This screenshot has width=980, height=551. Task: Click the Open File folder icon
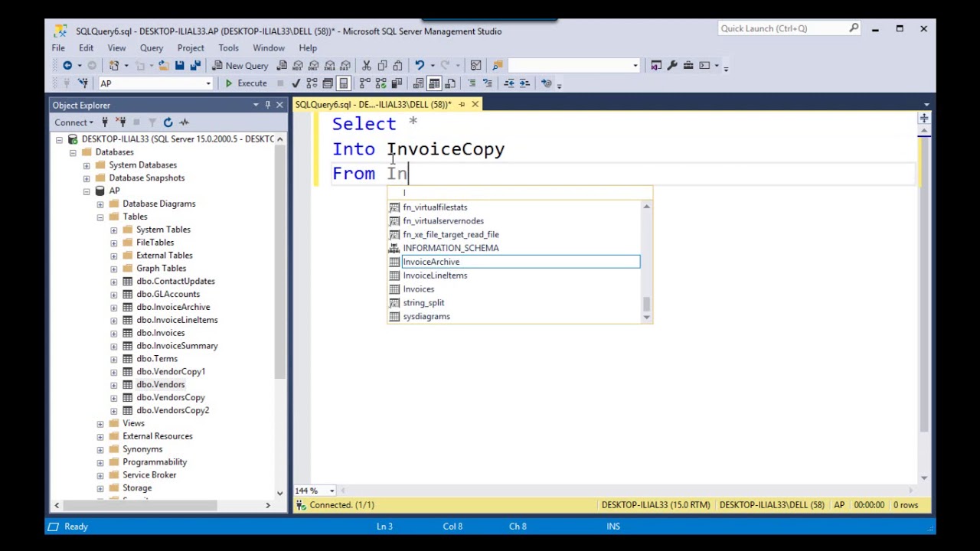pyautogui.click(x=165, y=65)
